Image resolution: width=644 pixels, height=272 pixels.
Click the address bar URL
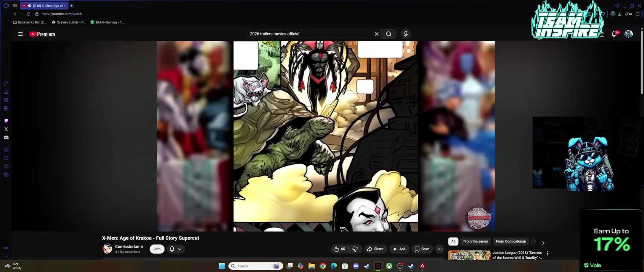[62, 14]
